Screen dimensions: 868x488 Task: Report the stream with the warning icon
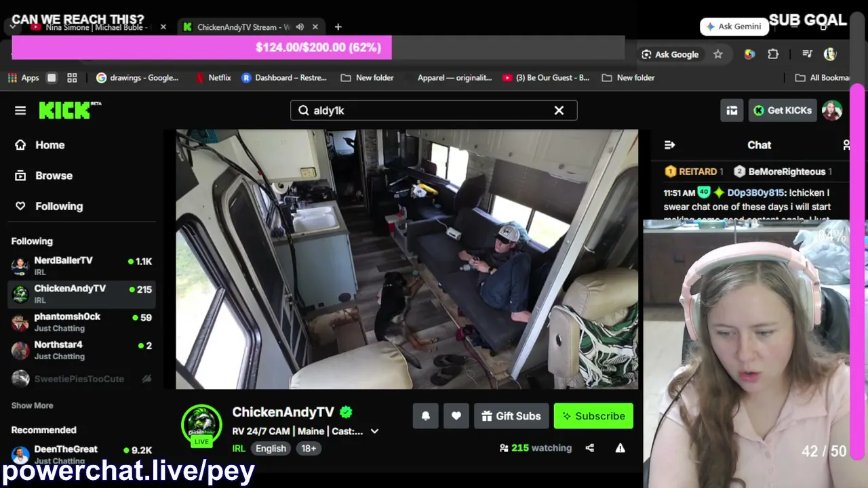pyautogui.click(x=620, y=448)
